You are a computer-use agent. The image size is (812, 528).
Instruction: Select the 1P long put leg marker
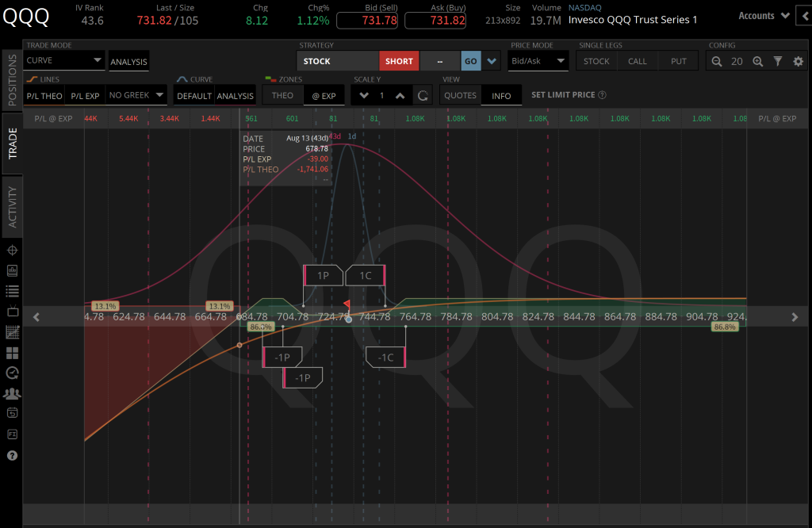pos(324,275)
